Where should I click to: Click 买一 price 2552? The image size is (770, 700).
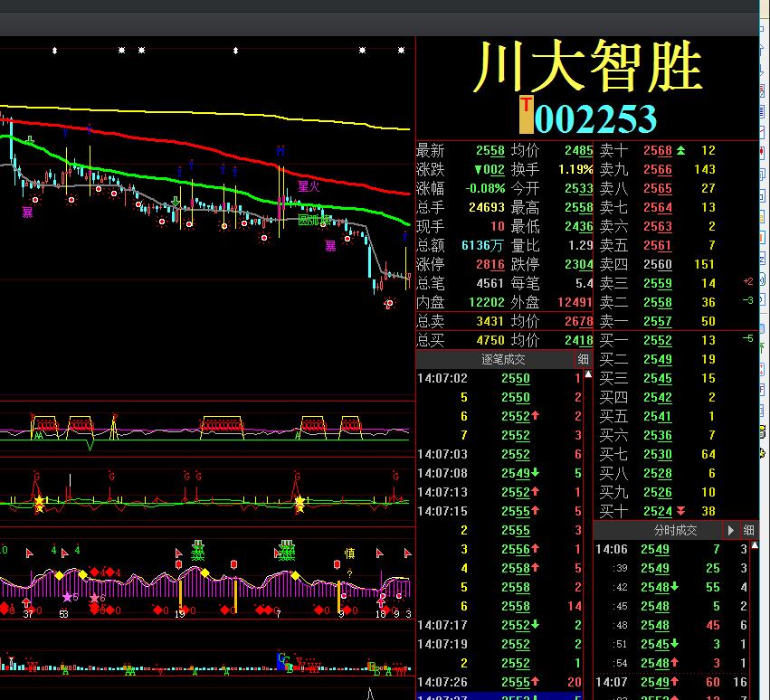click(658, 341)
